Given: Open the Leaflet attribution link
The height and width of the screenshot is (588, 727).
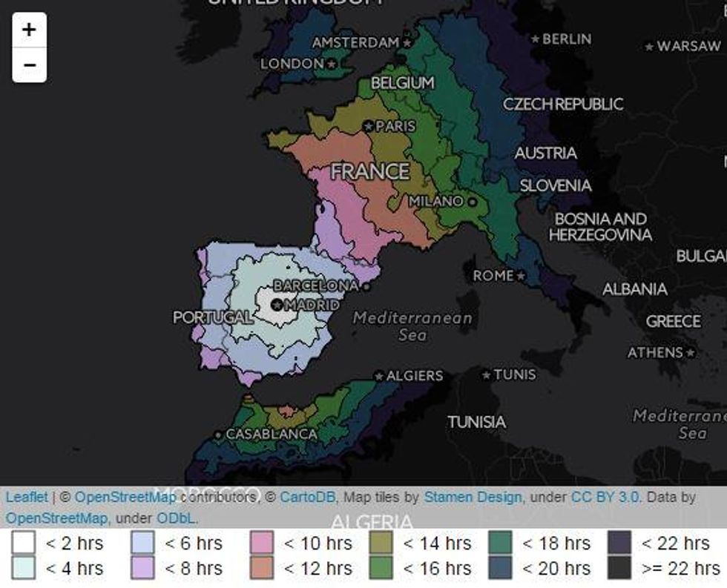Looking at the screenshot, I should [x=27, y=498].
